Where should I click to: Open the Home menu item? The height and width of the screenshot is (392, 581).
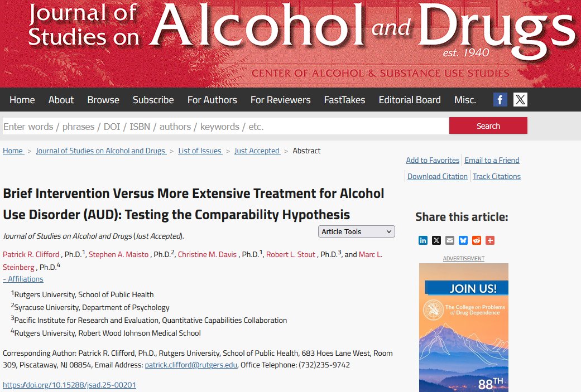[x=22, y=100]
